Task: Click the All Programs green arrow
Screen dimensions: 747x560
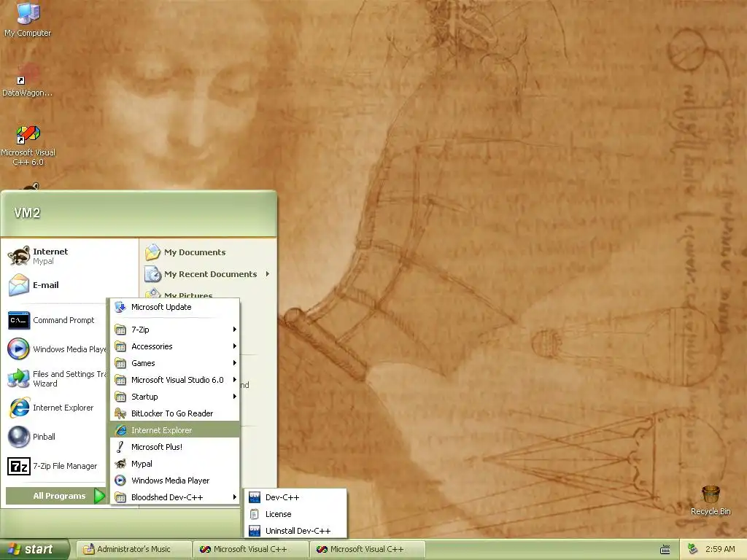Action: coord(99,496)
